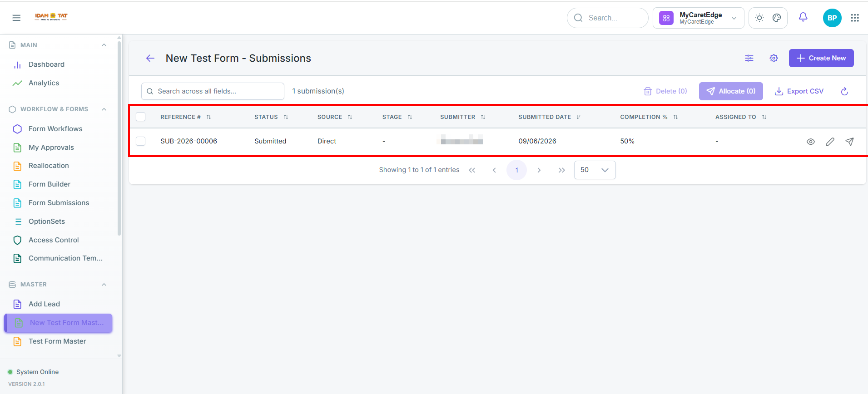Open the table settings gear icon
The width and height of the screenshot is (868, 394).
point(774,58)
